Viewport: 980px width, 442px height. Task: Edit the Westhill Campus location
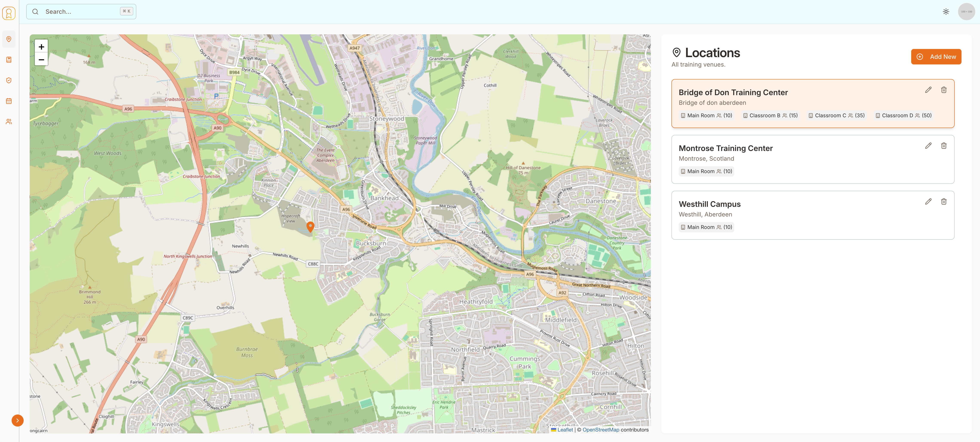(x=928, y=202)
